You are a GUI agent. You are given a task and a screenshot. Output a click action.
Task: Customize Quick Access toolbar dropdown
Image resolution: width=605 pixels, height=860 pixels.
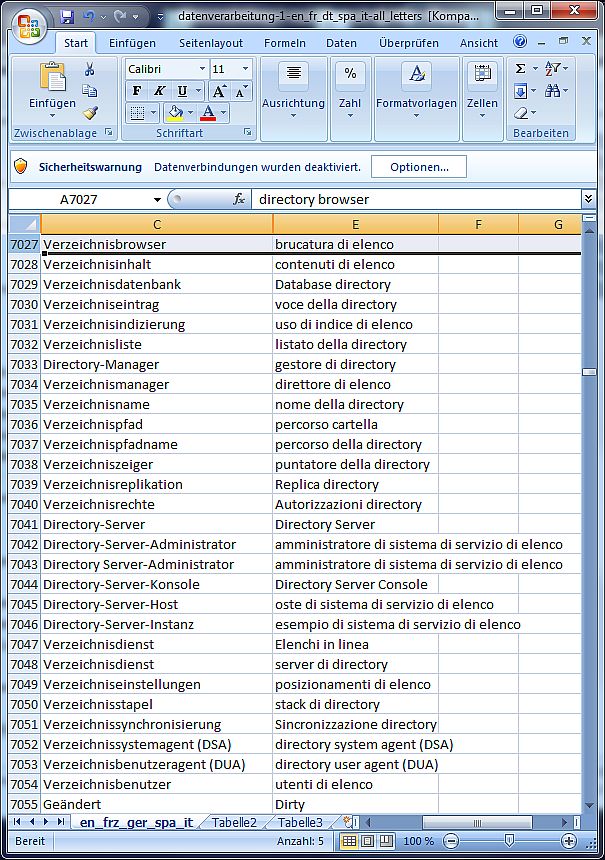[x=160, y=17]
